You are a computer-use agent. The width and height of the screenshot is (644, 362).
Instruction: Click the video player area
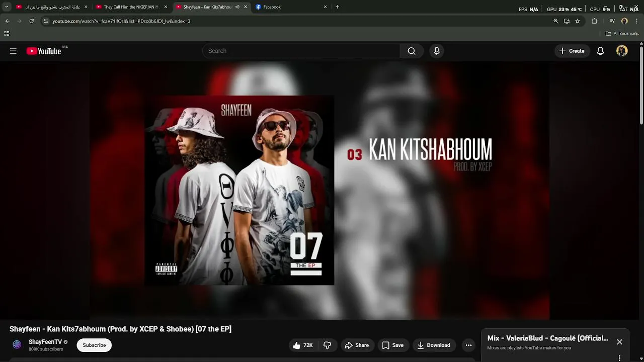click(x=320, y=190)
